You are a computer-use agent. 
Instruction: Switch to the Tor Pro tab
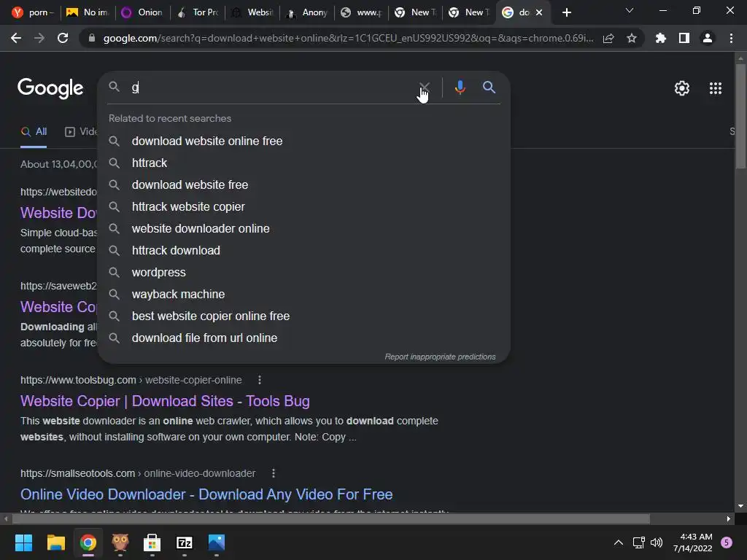tap(196, 12)
